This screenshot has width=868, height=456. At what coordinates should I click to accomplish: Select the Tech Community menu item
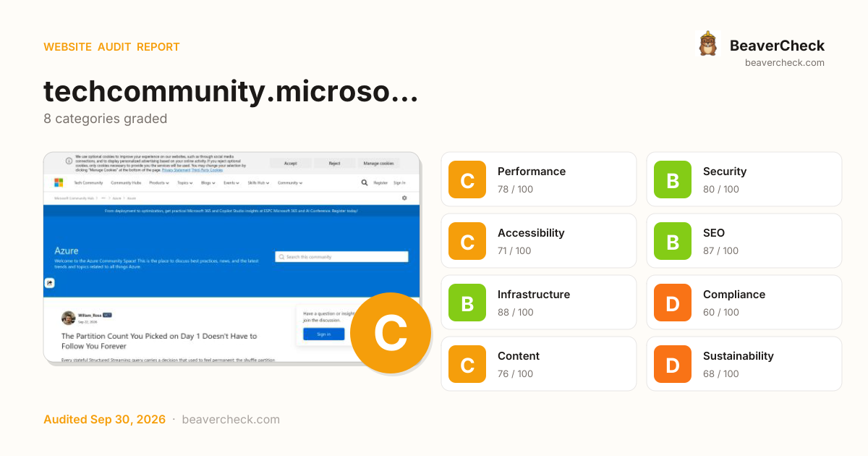88,183
